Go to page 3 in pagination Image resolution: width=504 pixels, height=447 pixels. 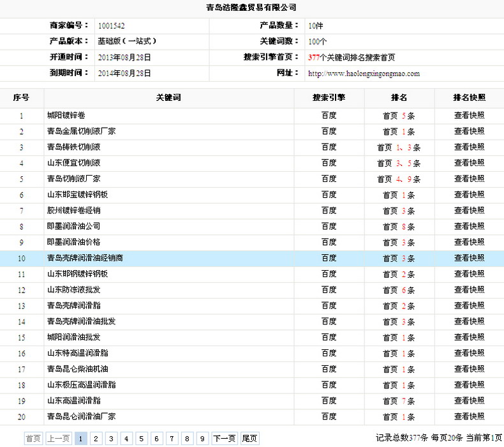(111, 439)
